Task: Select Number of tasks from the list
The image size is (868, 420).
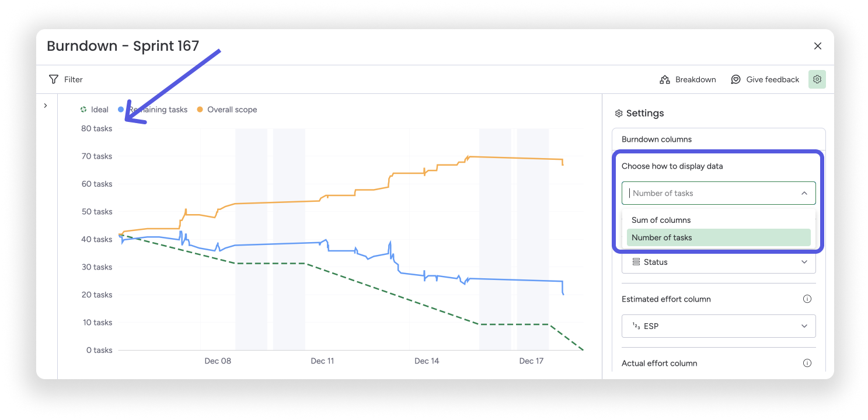Action: coord(661,237)
